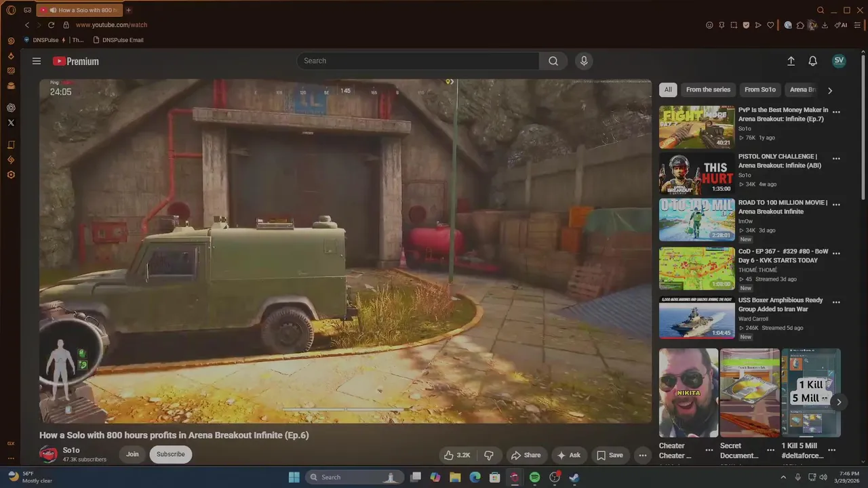Like the video with 3.2K thumbs up
868x488 pixels.
click(457, 455)
